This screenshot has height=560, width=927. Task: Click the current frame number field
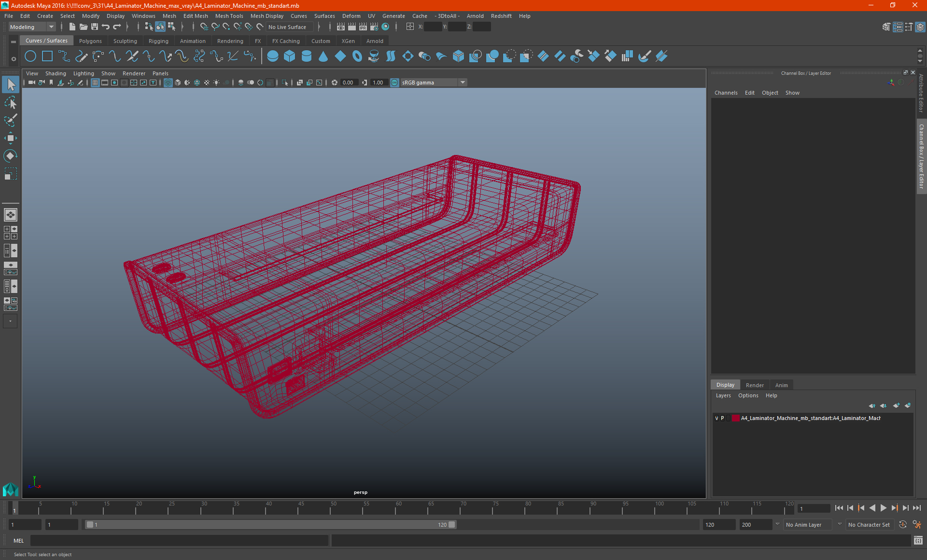click(x=814, y=508)
